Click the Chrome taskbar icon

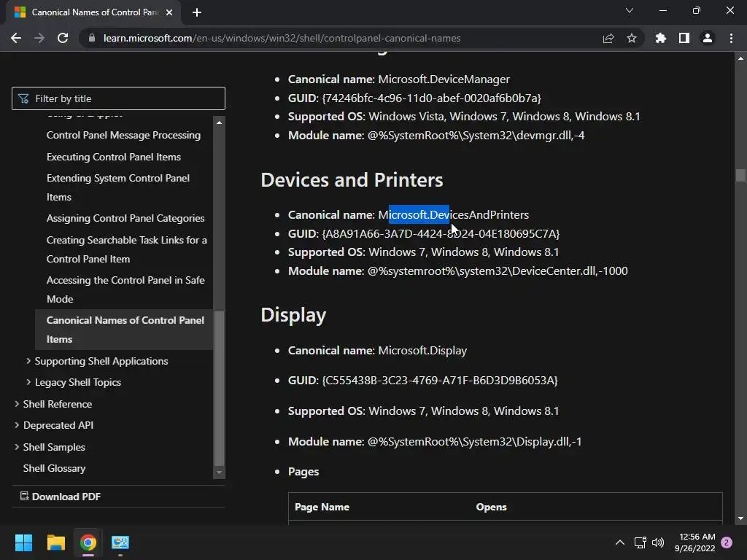88,542
